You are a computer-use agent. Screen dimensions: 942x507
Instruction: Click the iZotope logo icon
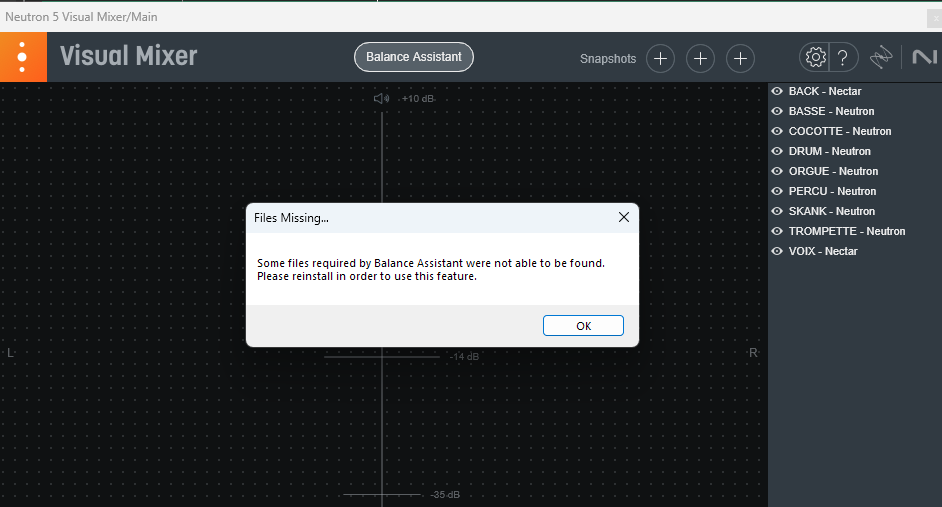click(x=881, y=58)
